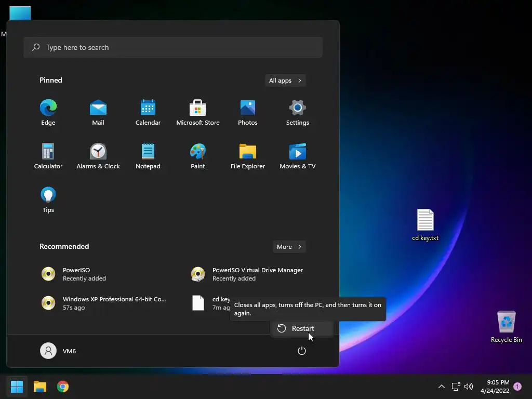The width and height of the screenshot is (532, 399).
Task: Click the Windows Start button on taskbar
Action: pyautogui.click(x=17, y=387)
